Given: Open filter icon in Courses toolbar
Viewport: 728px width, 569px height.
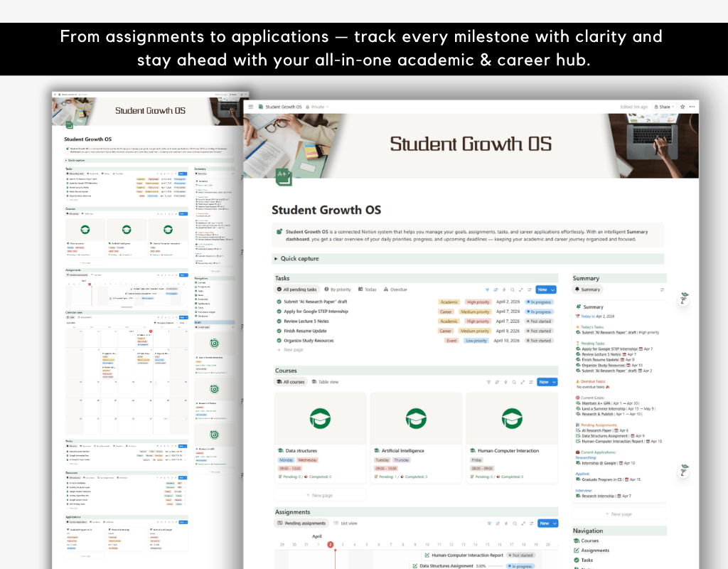Looking at the screenshot, I should 488,382.
